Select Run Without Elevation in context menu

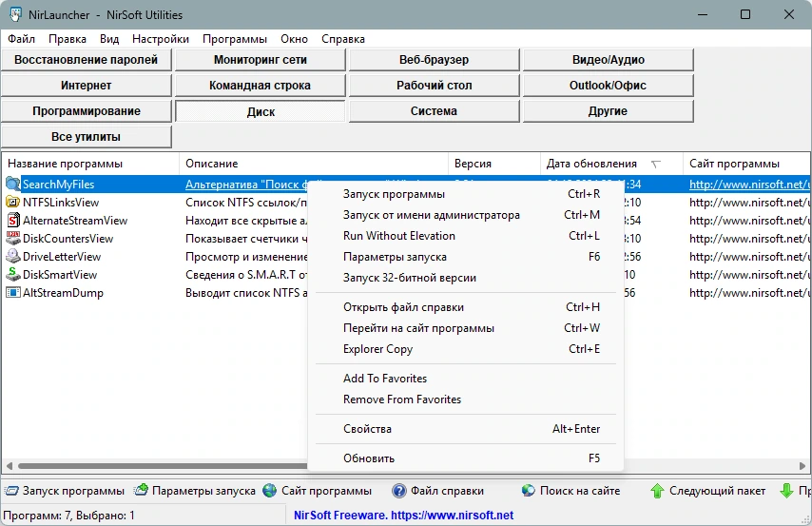click(466, 236)
